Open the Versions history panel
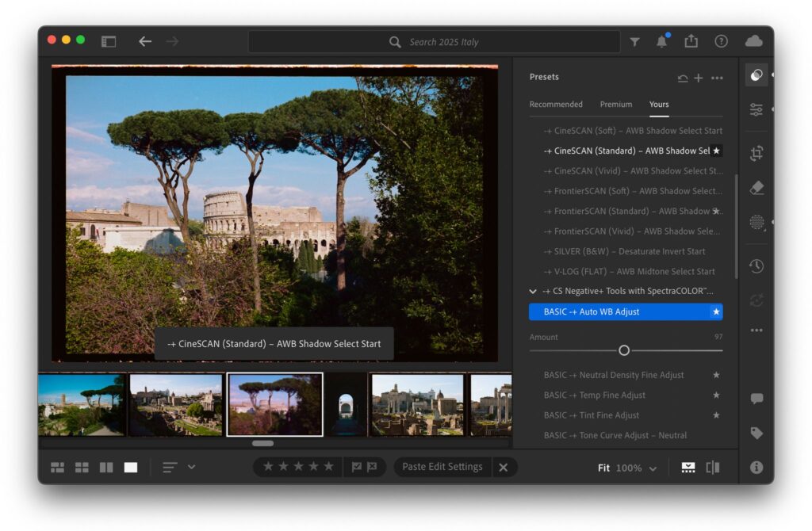Screen dimensions: 812x531 (x=756, y=266)
